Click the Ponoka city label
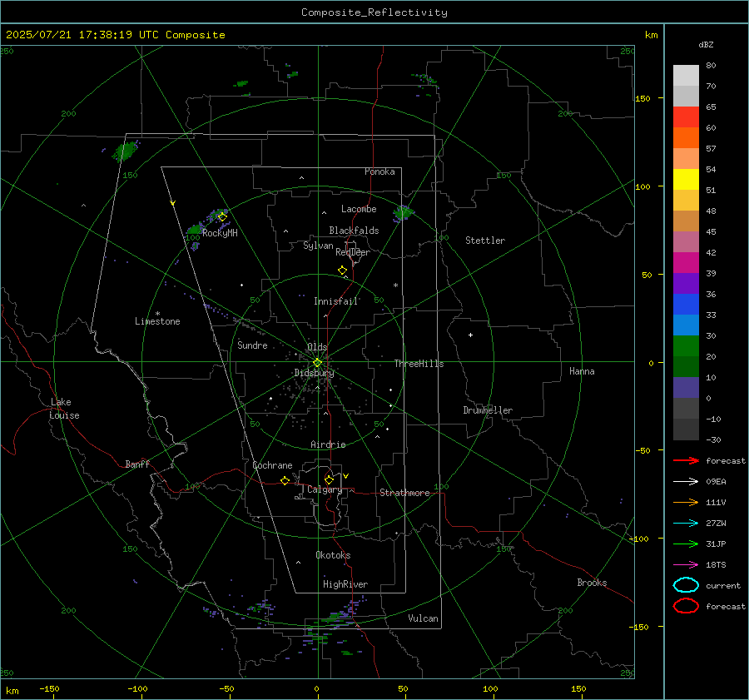This screenshot has width=749, height=700. click(x=379, y=171)
